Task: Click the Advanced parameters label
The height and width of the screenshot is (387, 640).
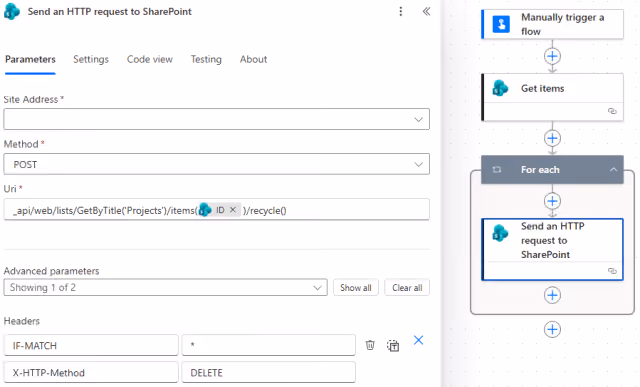Action: (x=51, y=271)
